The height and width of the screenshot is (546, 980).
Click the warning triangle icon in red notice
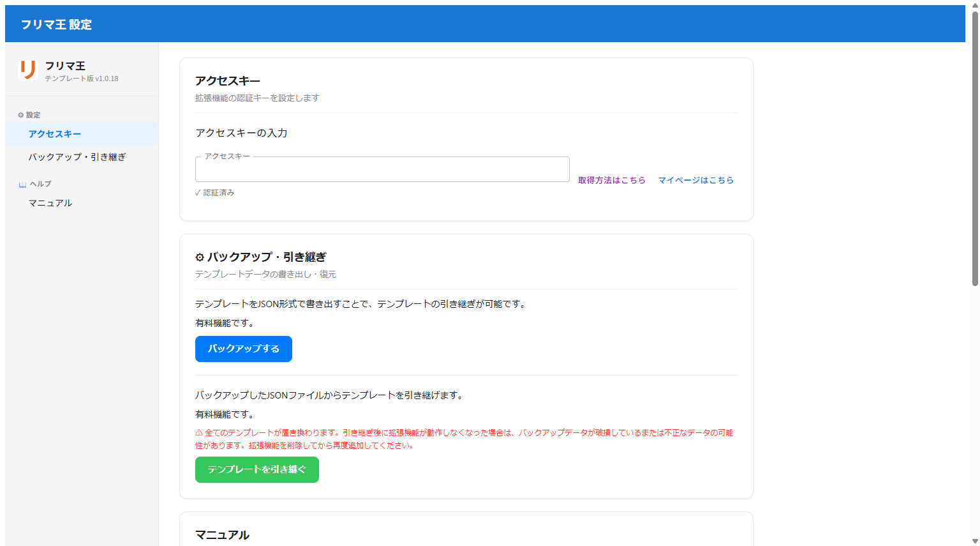click(198, 432)
